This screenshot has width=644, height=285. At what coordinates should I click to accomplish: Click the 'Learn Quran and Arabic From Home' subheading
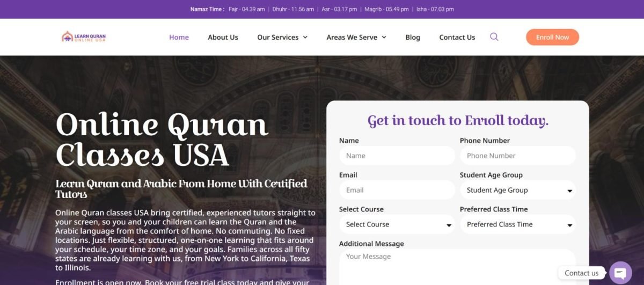tap(181, 188)
